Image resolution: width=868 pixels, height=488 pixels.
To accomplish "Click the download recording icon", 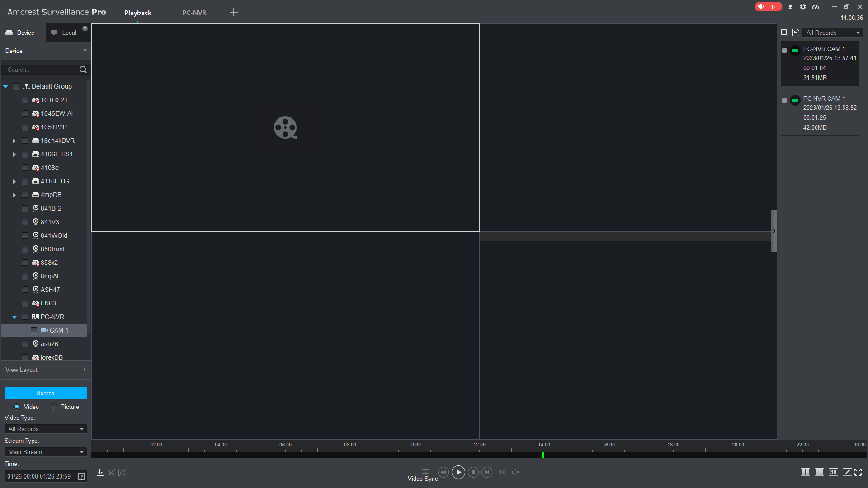I will click(100, 472).
